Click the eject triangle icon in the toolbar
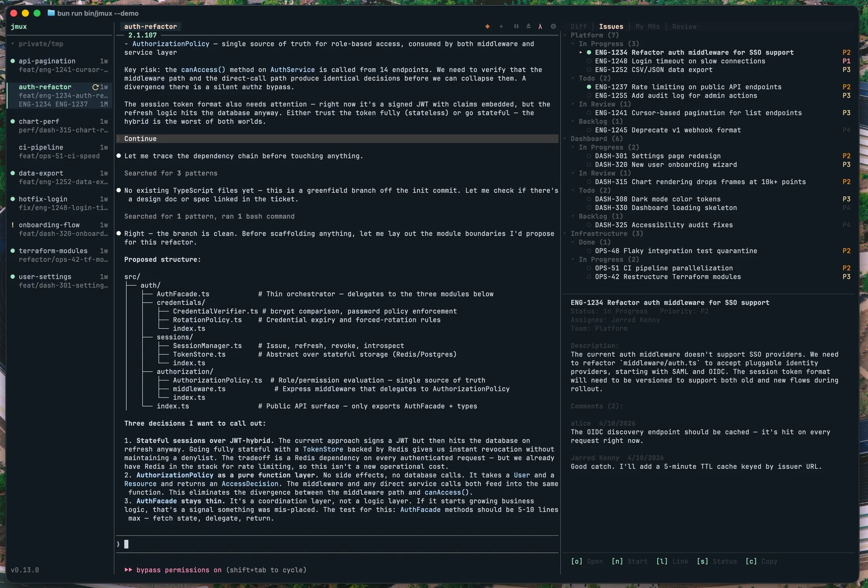This screenshot has height=588, width=868. click(x=528, y=26)
